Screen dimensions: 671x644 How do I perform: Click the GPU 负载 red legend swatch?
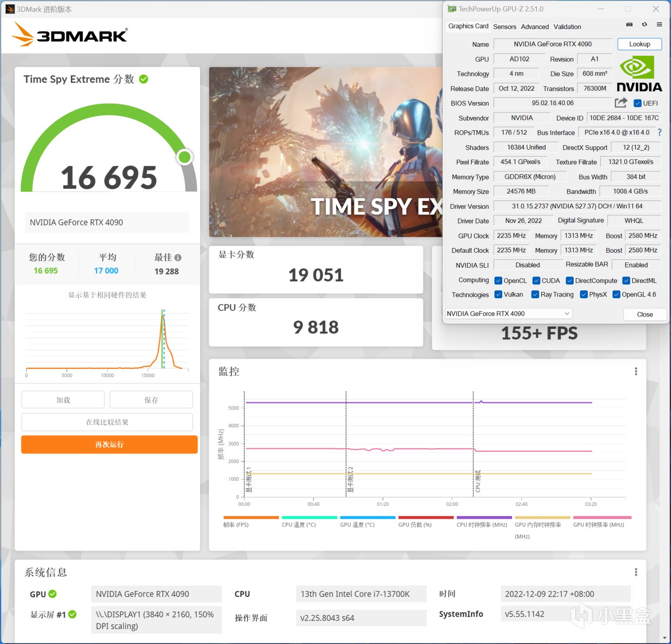(x=426, y=518)
